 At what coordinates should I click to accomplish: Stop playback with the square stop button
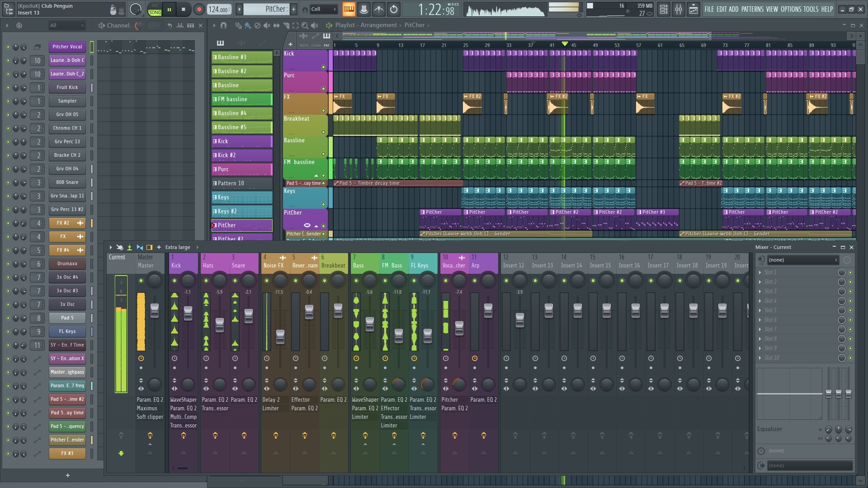point(183,9)
